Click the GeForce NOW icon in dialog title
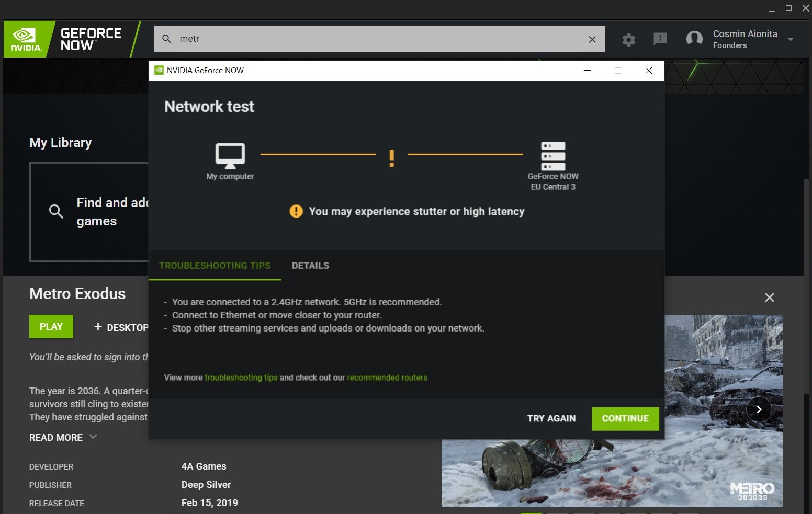This screenshot has height=514, width=812. [x=159, y=71]
